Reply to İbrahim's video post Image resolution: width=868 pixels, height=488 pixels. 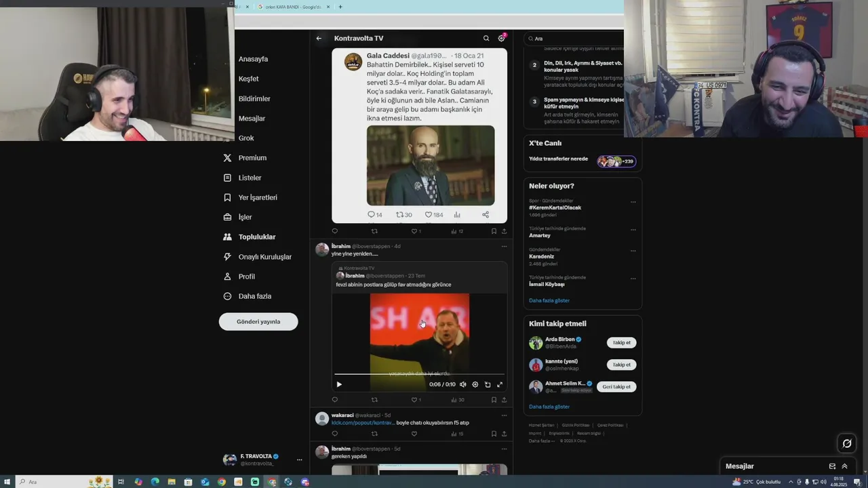(x=334, y=400)
